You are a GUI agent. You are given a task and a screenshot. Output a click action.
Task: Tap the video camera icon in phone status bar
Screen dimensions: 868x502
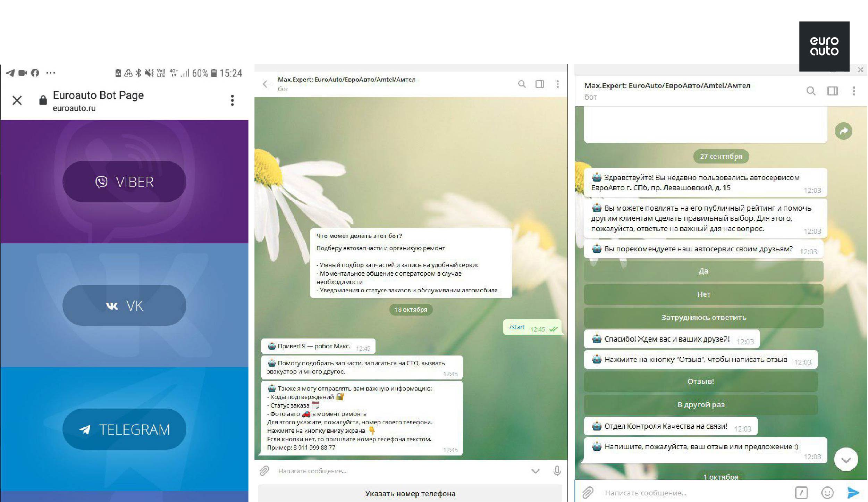click(23, 73)
